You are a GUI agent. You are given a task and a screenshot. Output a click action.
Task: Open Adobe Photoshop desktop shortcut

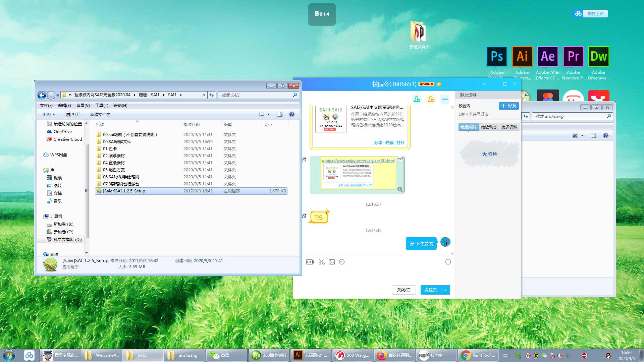point(497,63)
